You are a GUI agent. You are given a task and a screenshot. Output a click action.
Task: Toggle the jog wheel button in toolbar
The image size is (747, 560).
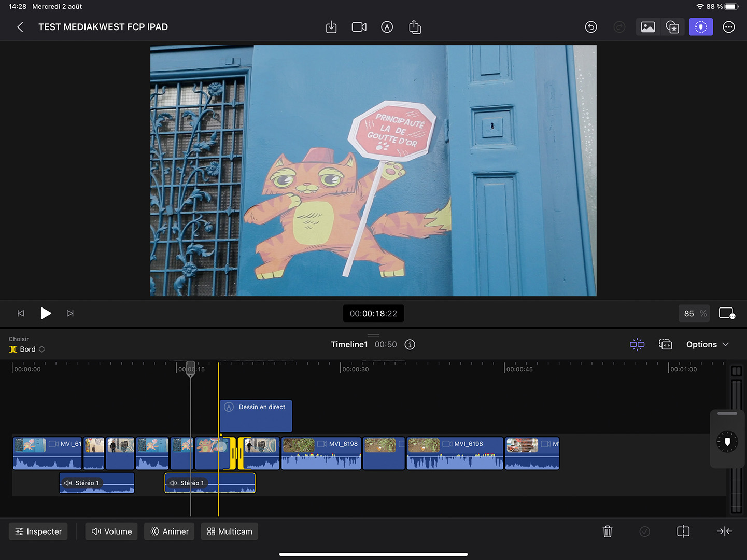tap(700, 27)
